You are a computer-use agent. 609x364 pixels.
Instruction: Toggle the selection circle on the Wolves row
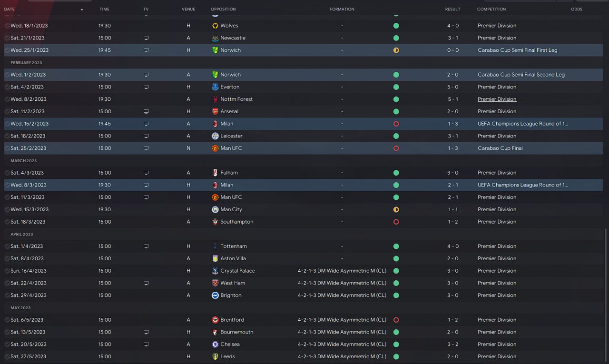7,26
